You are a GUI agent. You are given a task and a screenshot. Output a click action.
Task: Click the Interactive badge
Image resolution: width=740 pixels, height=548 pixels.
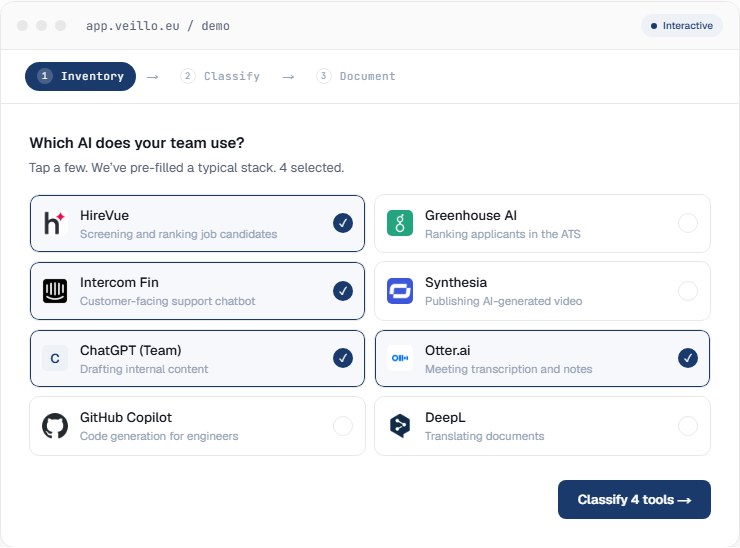(681, 25)
